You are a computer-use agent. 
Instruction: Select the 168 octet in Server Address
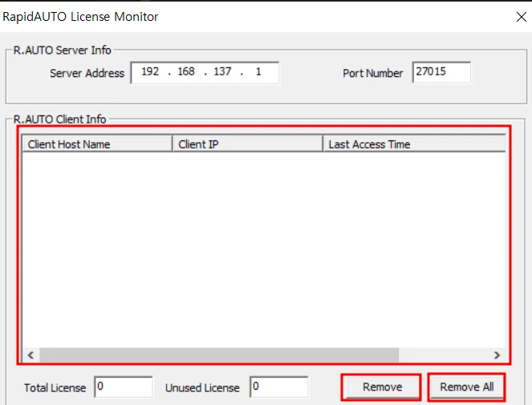tap(186, 72)
